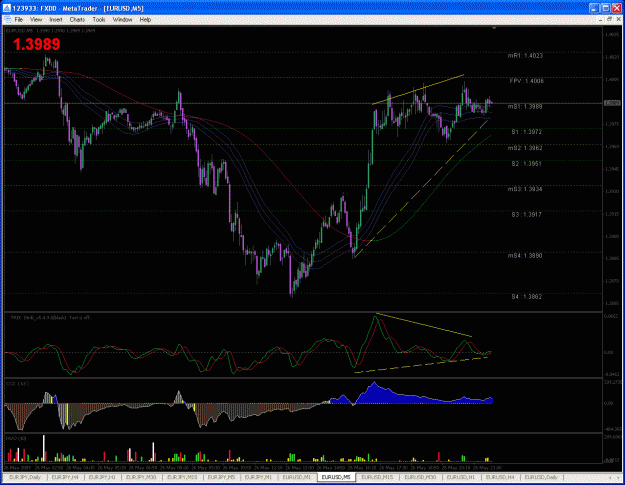Click the CCI (63) indicator label
Image resolution: width=625 pixels, height=485 pixels.
pos(18,383)
